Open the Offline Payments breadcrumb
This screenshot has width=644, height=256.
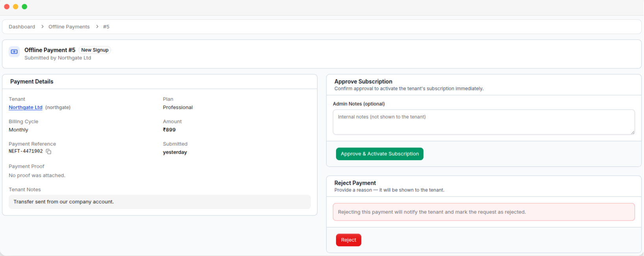click(69, 27)
